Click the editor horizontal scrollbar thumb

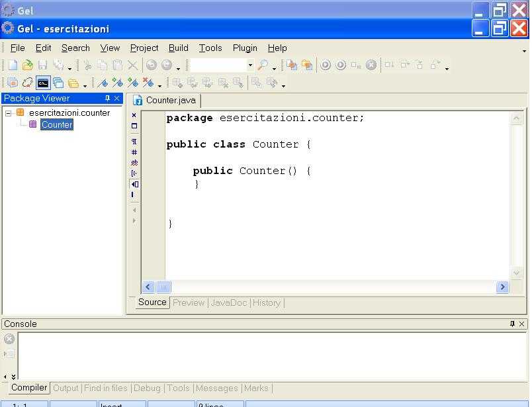coord(163,287)
